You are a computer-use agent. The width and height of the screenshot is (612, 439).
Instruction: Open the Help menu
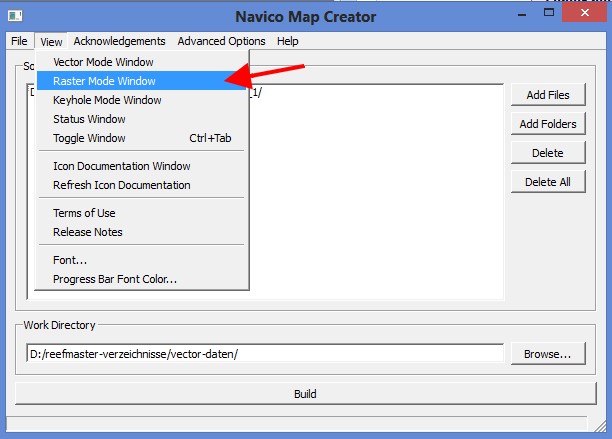(288, 41)
